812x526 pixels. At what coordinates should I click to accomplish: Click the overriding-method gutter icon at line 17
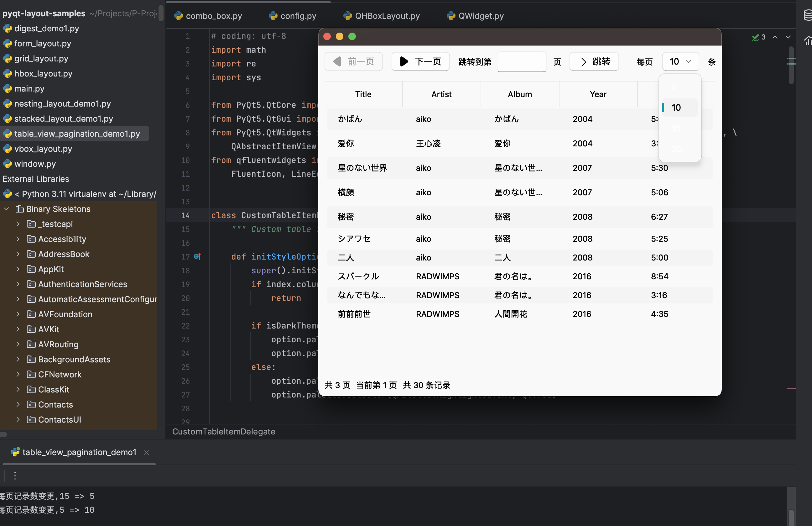(197, 257)
